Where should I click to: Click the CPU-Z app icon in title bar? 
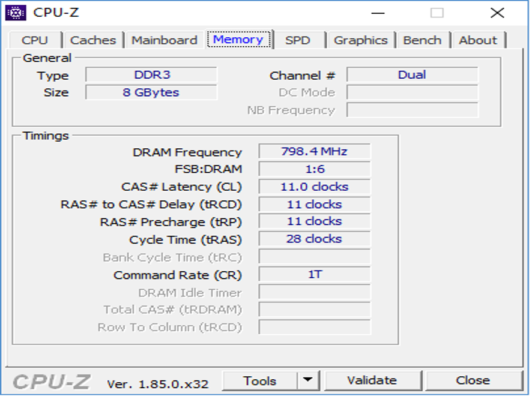16,13
